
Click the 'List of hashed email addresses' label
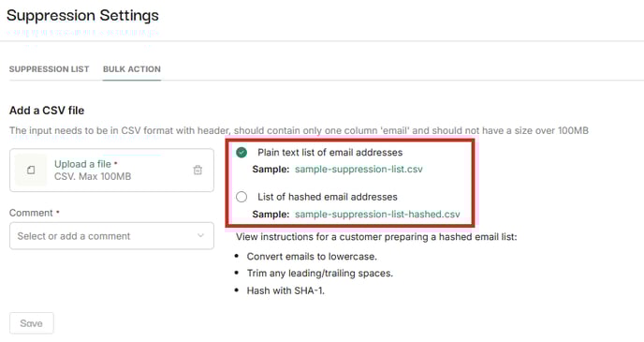point(328,197)
